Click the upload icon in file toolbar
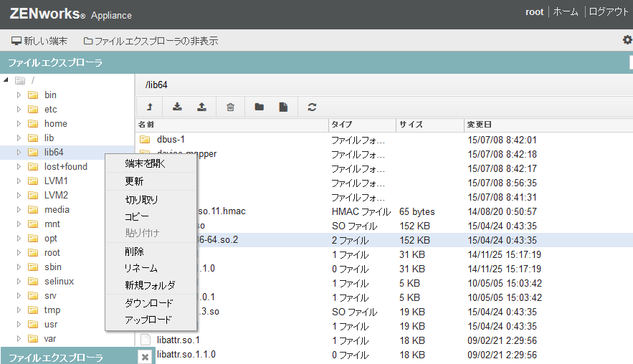The height and width of the screenshot is (364, 633). point(201,107)
